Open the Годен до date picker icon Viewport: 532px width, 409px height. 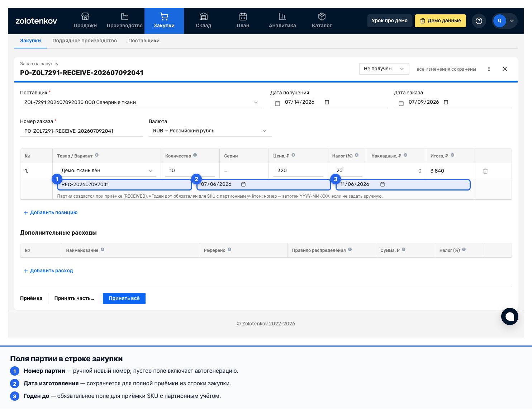383,184
